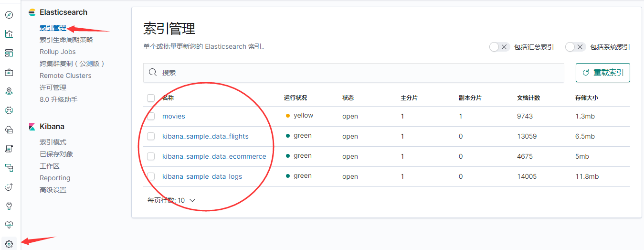Viewport: 644px width, 250px height.
Task: Click the 搜索 index search field
Action: tap(353, 73)
